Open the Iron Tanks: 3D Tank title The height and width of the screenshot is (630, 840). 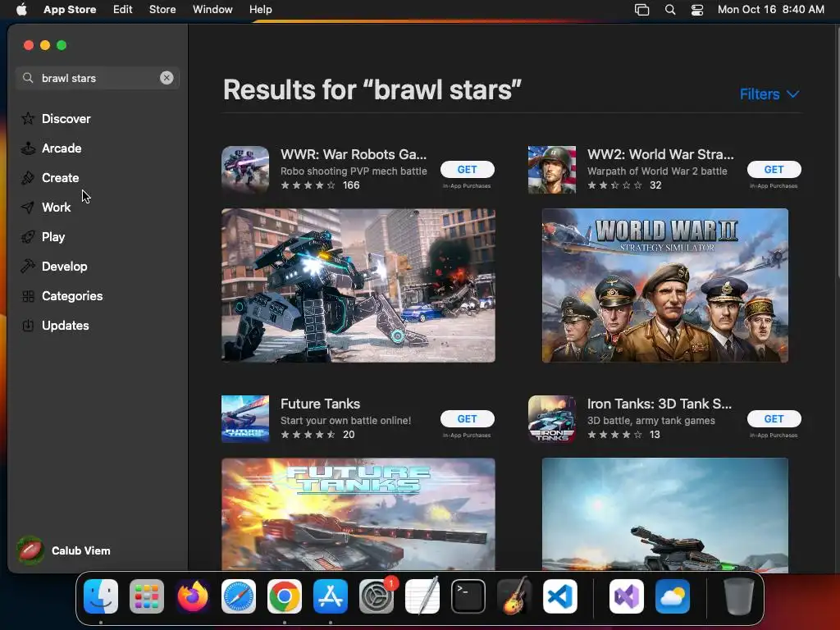coord(660,404)
